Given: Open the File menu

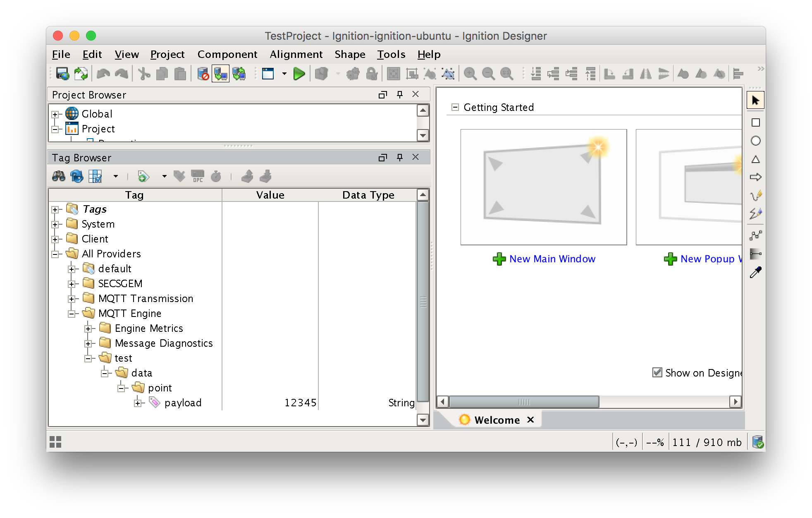Looking at the screenshot, I should 61,54.
